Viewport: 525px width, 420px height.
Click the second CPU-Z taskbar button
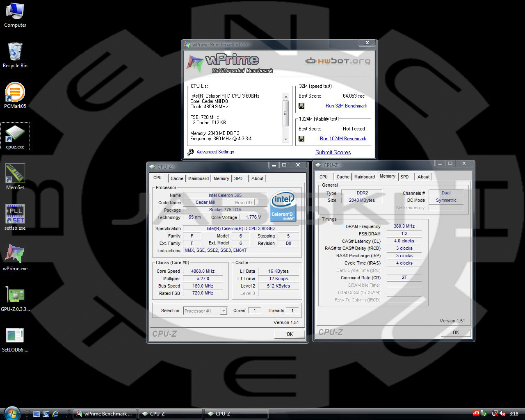click(x=236, y=414)
